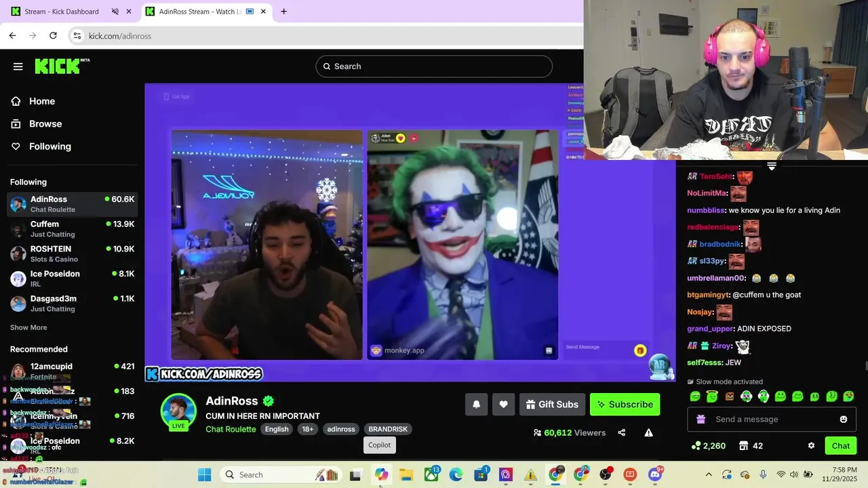Image resolution: width=868 pixels, height=488 pixels.
Task: Open Copilot from the taskbar
Action: pos(381,475)
